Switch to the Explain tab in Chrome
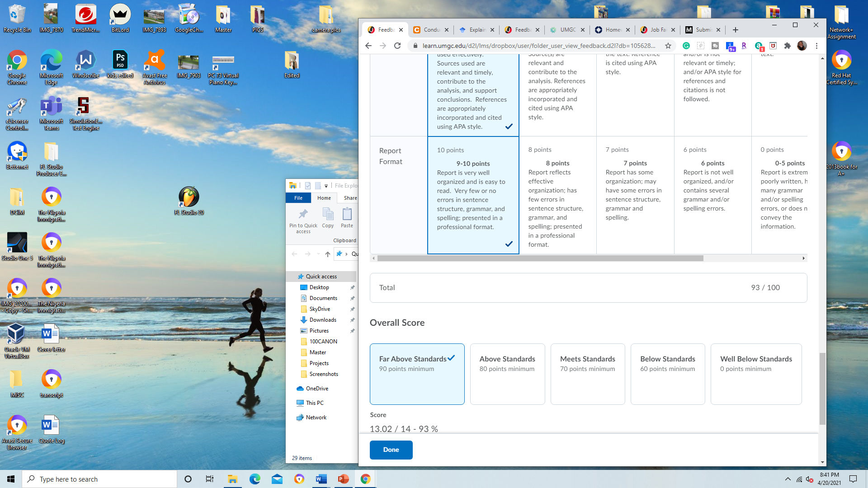 pos(476,30)
